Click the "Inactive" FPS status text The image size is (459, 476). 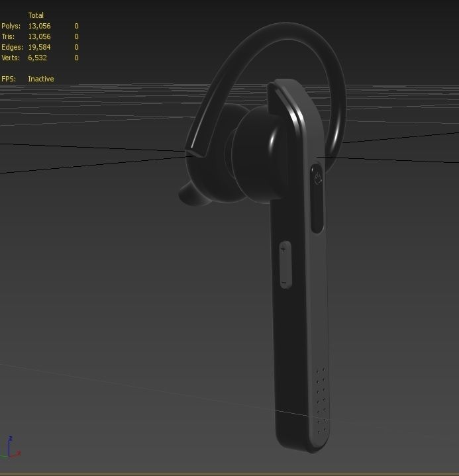(41, 79)
